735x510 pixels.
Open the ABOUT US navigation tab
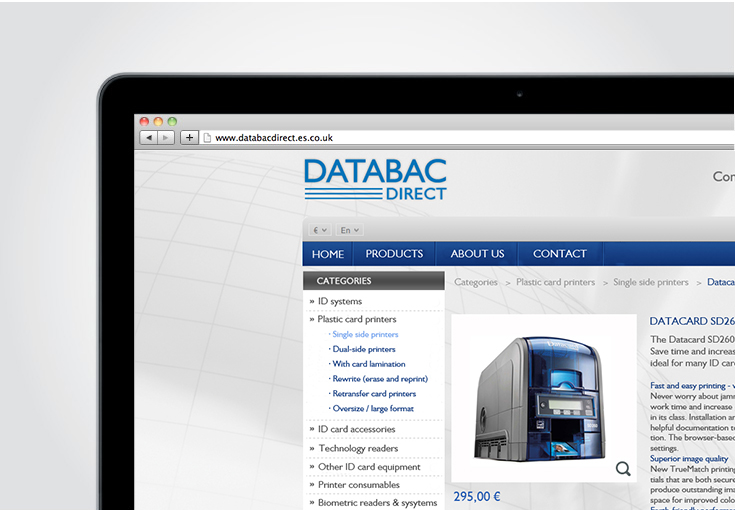pos(477,254)
